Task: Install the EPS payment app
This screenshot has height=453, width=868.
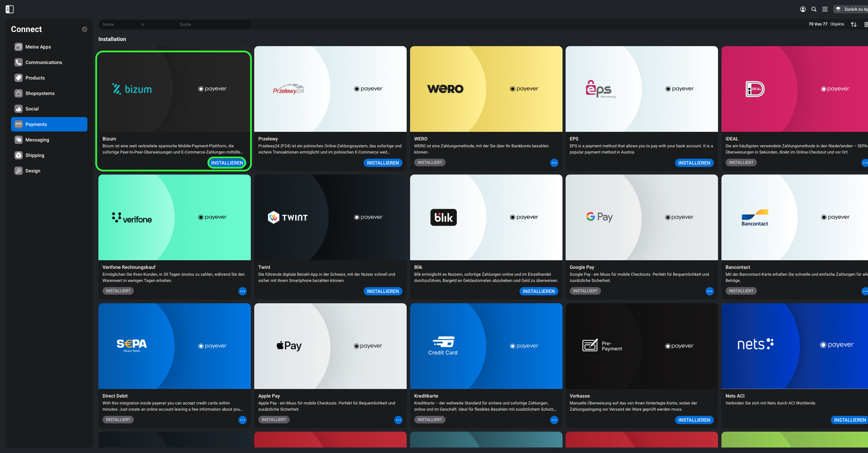Action: (694, 163)
